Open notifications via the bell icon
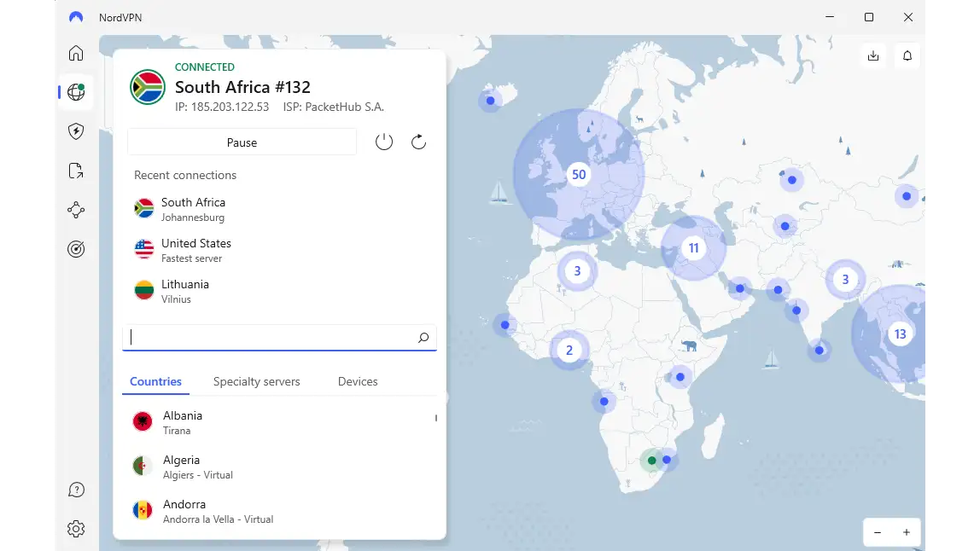The width and height of the screenshot is (980, 551). (907, 55)
